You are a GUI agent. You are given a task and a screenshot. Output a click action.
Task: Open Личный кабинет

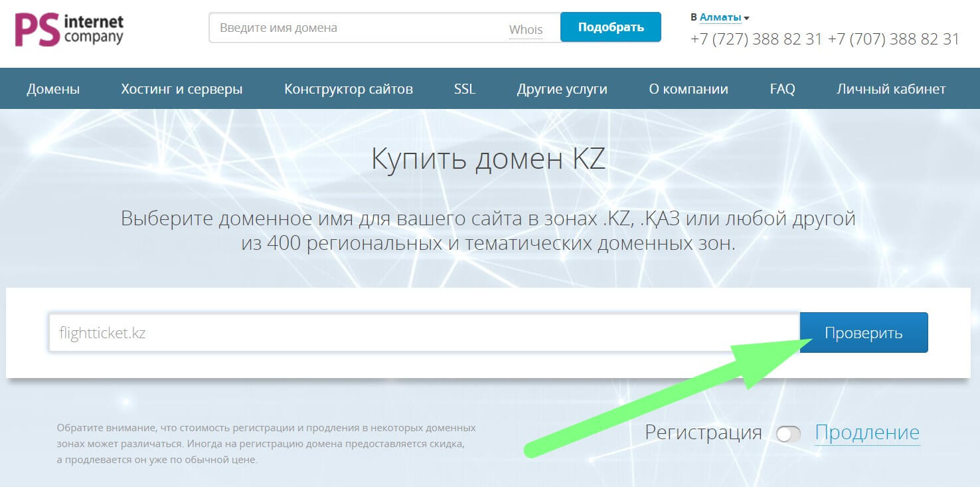[x=890, y=88]
